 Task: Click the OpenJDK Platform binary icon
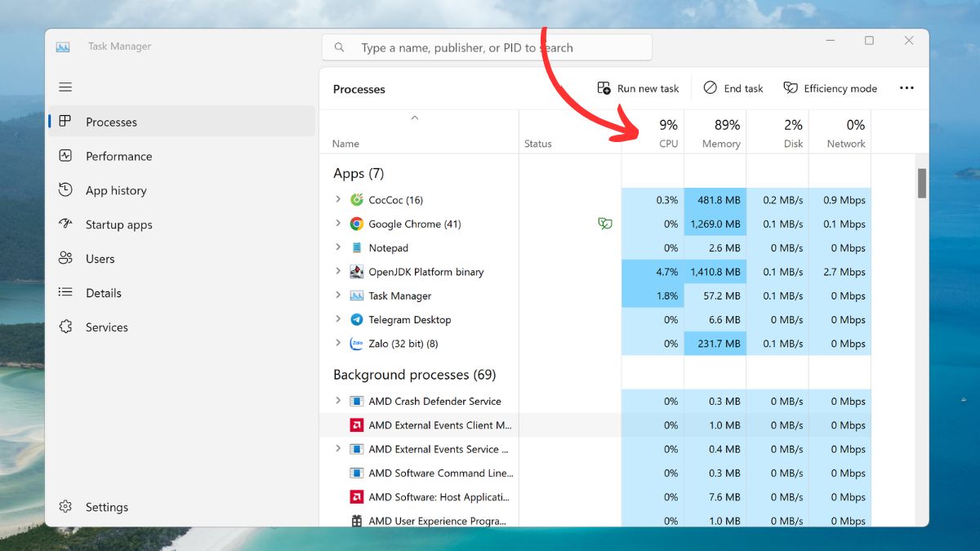tap(357, 272)
